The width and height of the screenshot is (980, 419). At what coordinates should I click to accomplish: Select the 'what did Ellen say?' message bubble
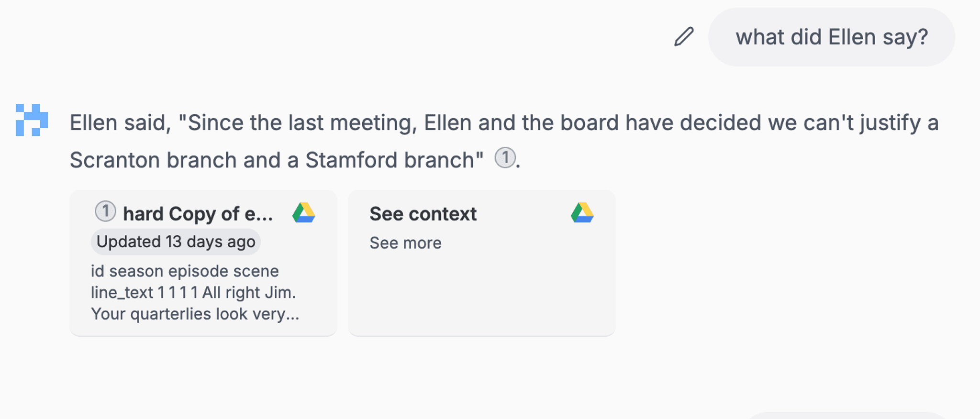click(832, 37)
